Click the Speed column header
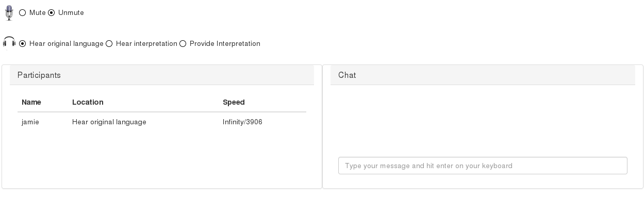This screenshot has height=197, width=644. pos(234,102)
